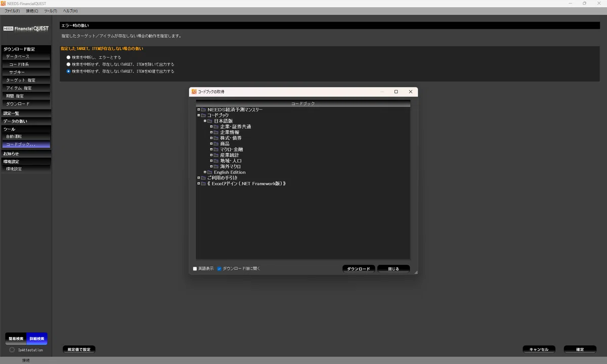Open the ツール(T) menu
Image resolution: width=607 pixels, height=364 pixels.
coord(51,11)
